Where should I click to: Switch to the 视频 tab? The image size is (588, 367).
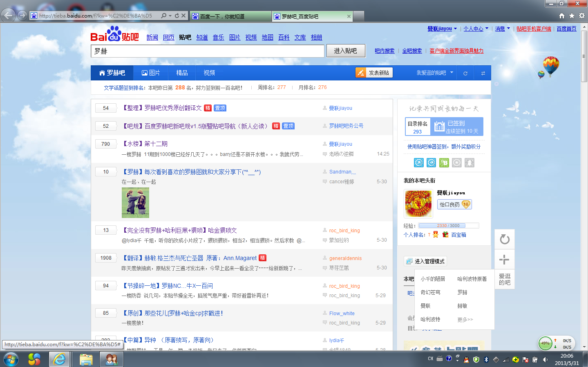tap(209, 73)
